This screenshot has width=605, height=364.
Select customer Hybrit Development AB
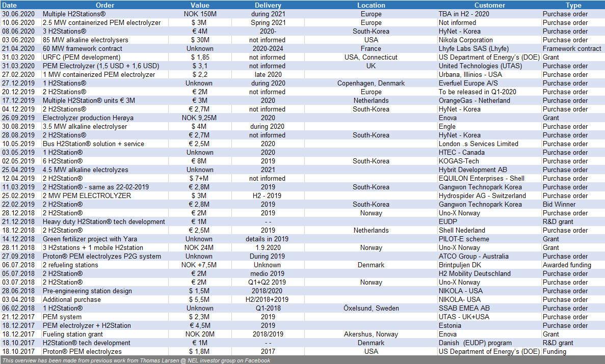[x=472, y=170]
